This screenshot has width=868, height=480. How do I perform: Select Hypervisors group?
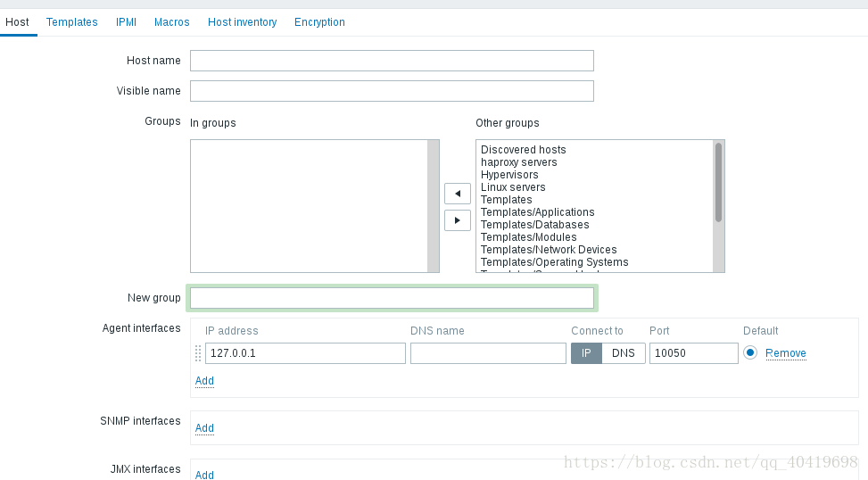click(x=509, y=175)
